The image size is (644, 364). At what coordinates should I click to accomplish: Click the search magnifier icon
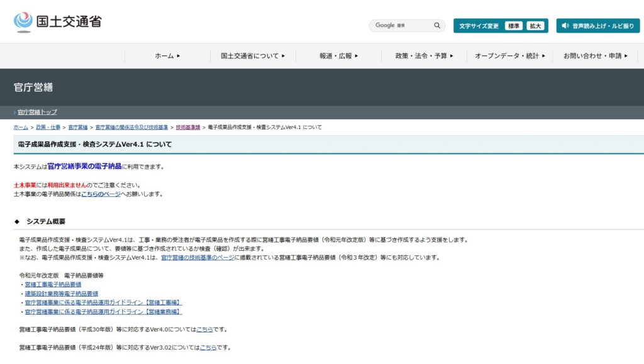437,26
